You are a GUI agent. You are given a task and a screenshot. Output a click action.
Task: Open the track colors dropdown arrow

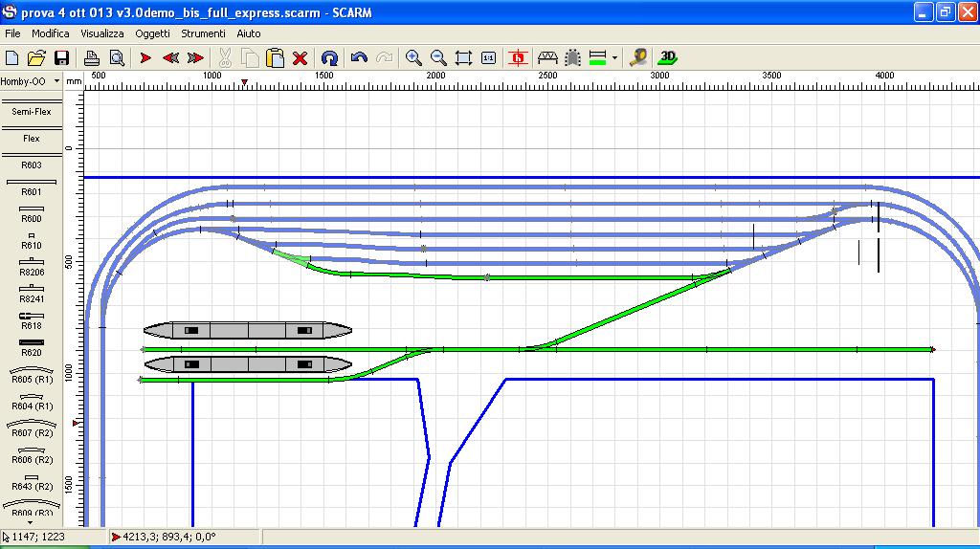pos(615,58)
